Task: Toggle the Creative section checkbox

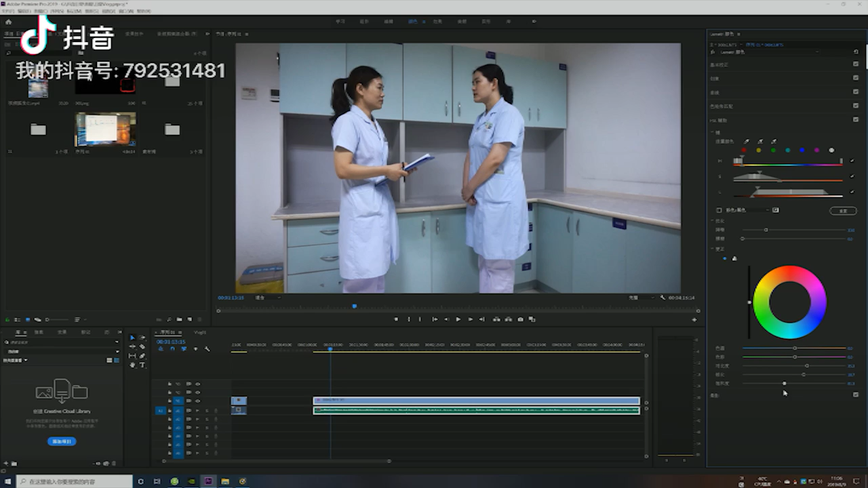Action: coord(856,78)
